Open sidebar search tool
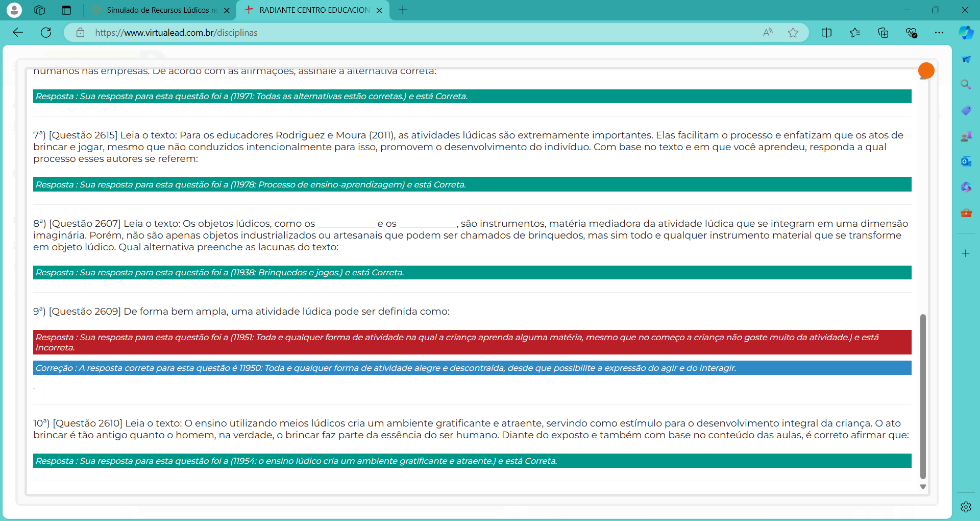The height and width of the screenshot is (521, 980). click(x=966, y=85)
